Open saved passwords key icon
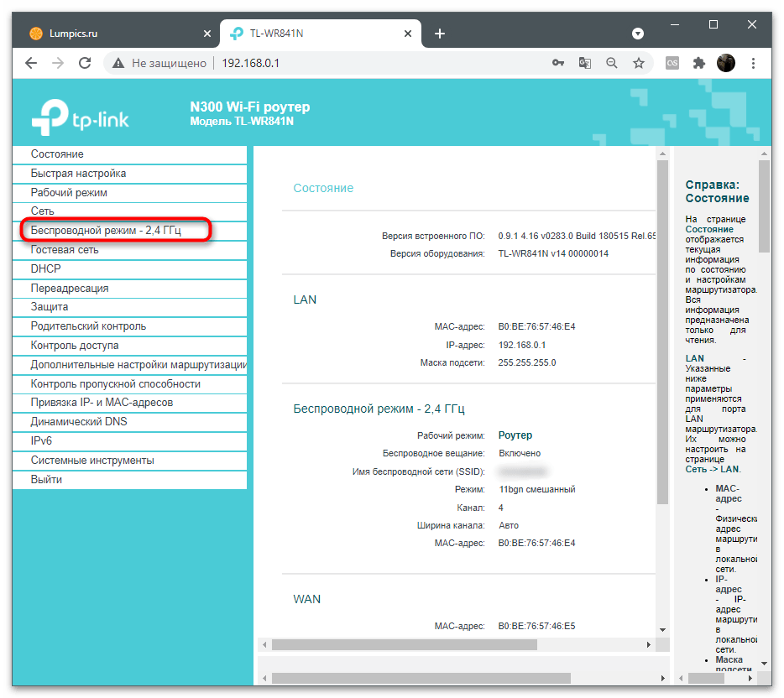 (558, 63)
